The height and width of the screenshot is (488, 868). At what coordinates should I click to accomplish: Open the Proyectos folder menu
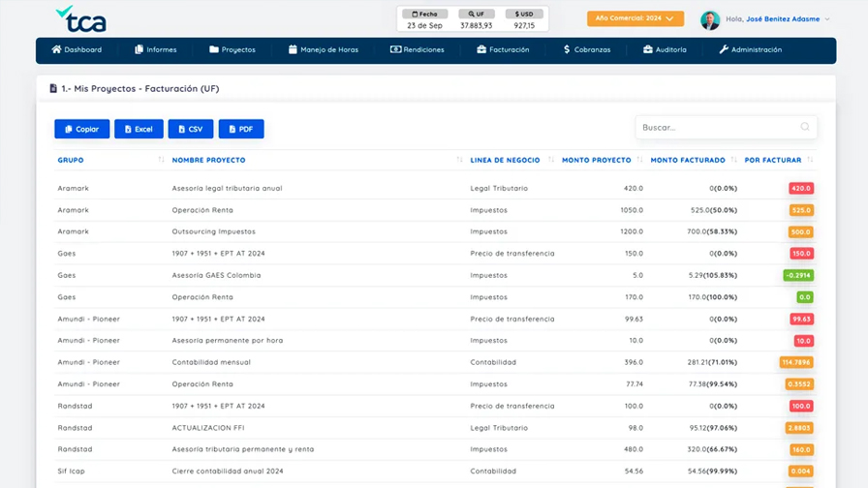coord(232,49)
